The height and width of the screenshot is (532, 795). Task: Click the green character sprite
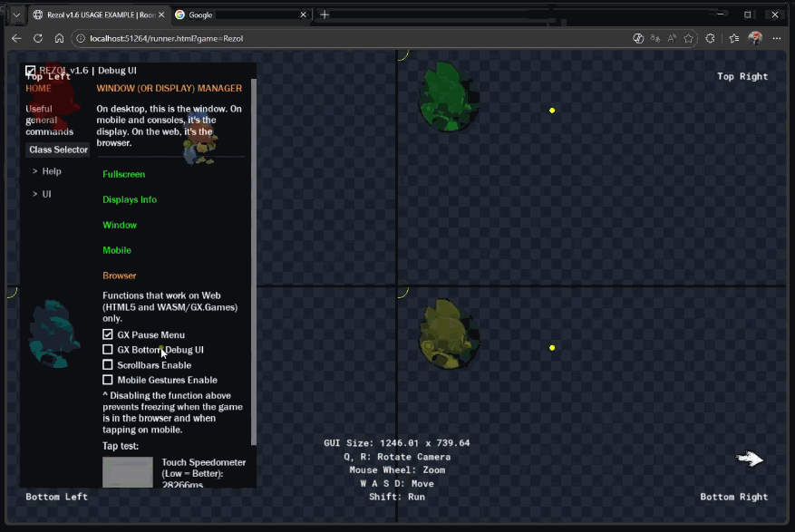pyautogui.click(x=448, y=96)
